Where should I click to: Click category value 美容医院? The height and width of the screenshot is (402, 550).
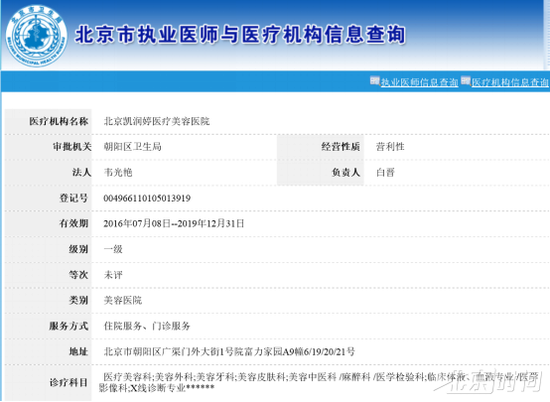123,301
